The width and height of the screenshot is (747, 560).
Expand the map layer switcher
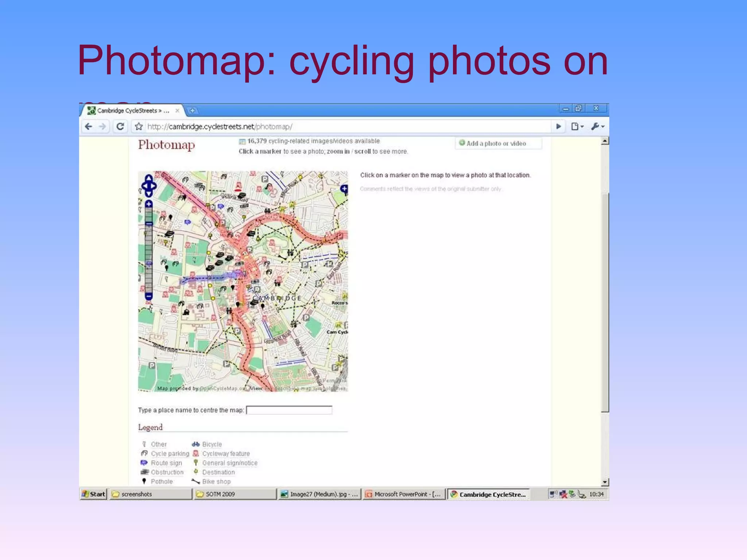point(344,188)
